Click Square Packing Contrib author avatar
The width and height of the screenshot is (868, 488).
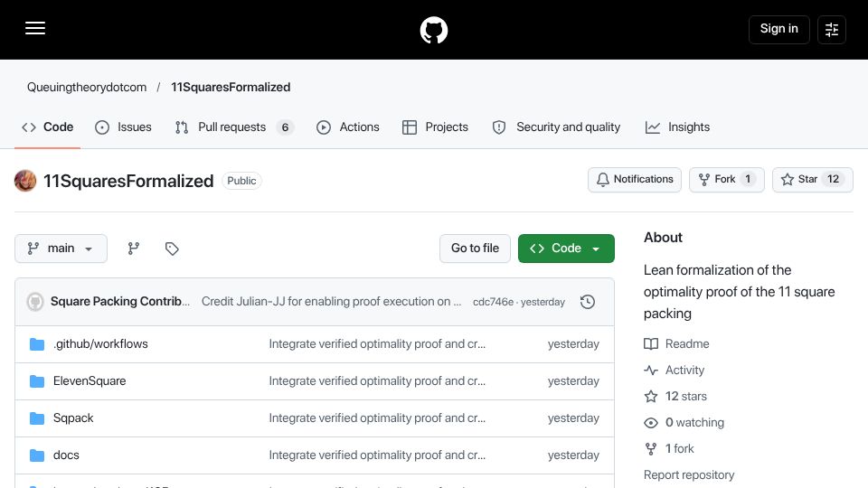35,302
